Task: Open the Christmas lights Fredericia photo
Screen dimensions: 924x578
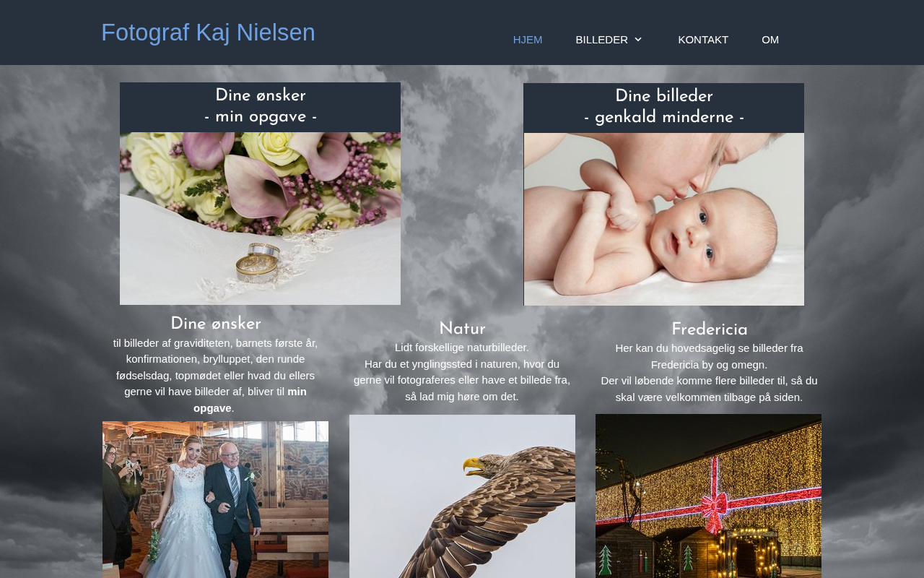Action: point(708,496)
